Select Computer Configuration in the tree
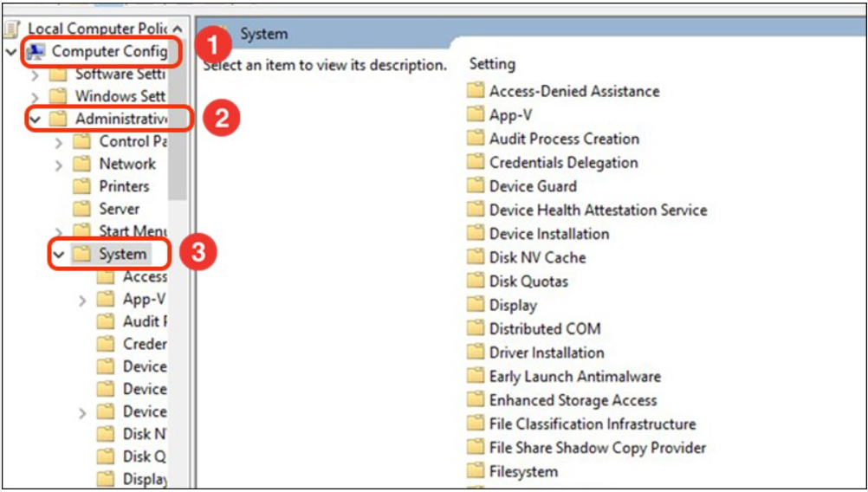Screen dimensions: 868x492 98,51
